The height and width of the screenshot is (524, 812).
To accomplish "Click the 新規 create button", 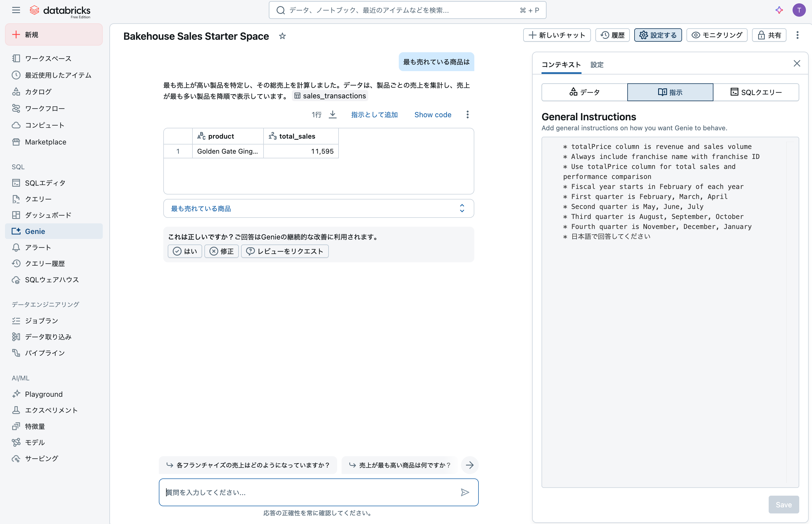I will click(54, 34).
